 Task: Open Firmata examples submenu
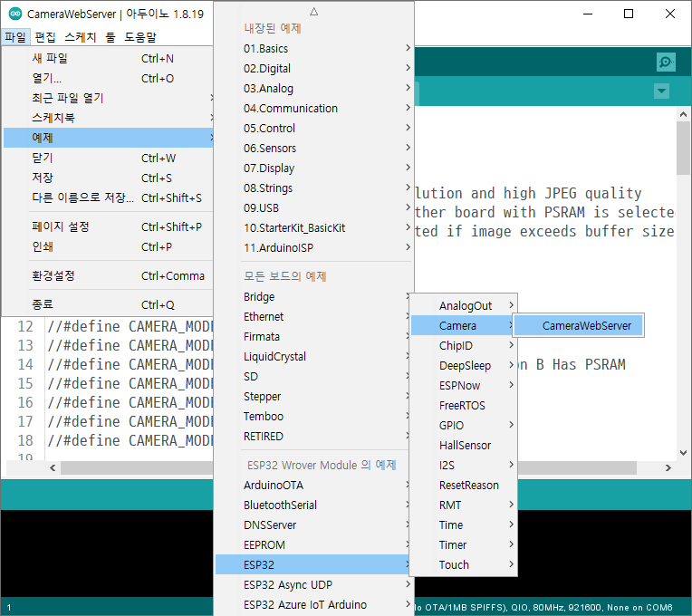click(312, 336)
